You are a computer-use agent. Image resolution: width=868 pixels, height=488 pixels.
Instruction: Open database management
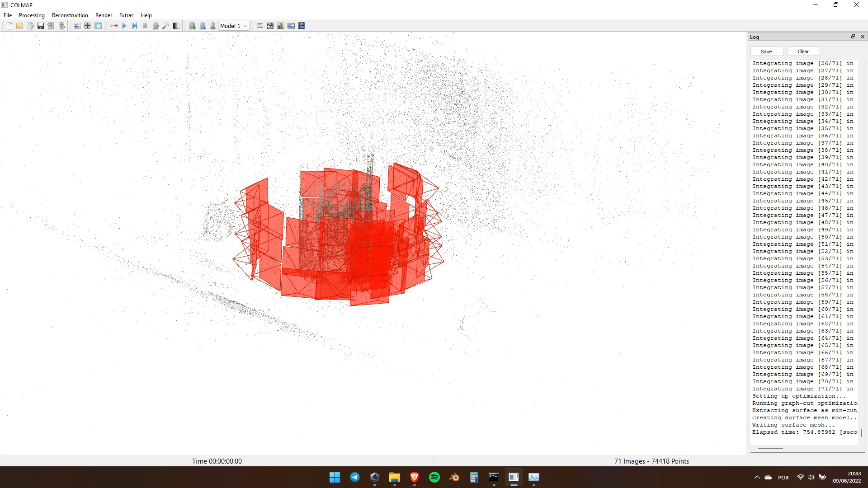click(98, 26)
